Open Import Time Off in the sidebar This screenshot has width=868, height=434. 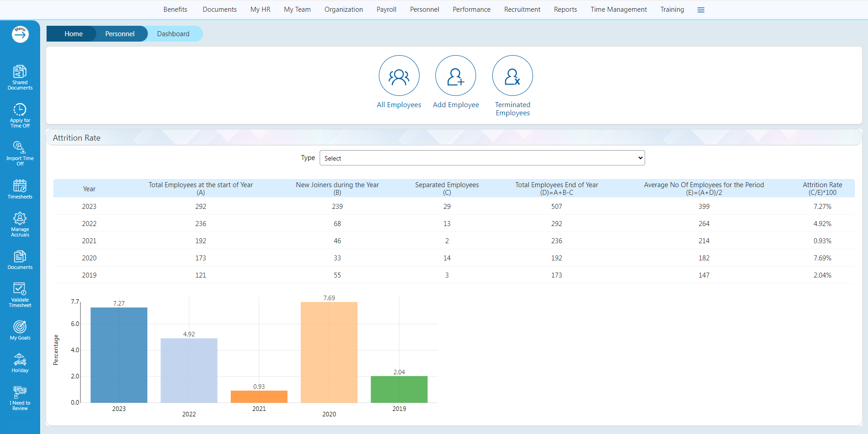tap(20, 151)
